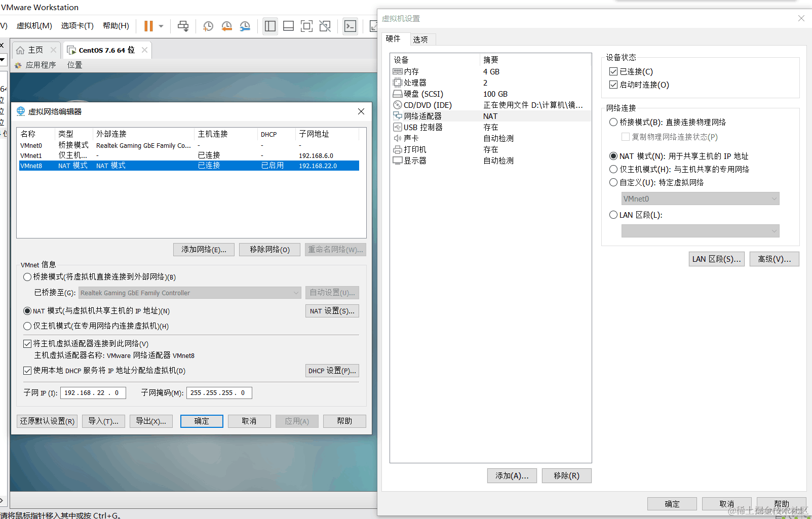Image resolution: width=812 pixels, height=519 pixels.
Task: Select the 内存 device icon
Action: [398, 71]
